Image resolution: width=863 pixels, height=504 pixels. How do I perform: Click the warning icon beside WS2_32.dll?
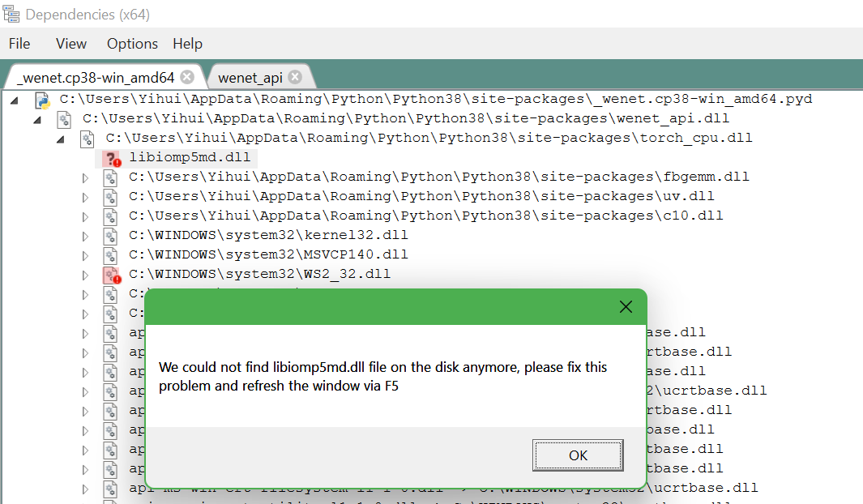coord(109,275)
